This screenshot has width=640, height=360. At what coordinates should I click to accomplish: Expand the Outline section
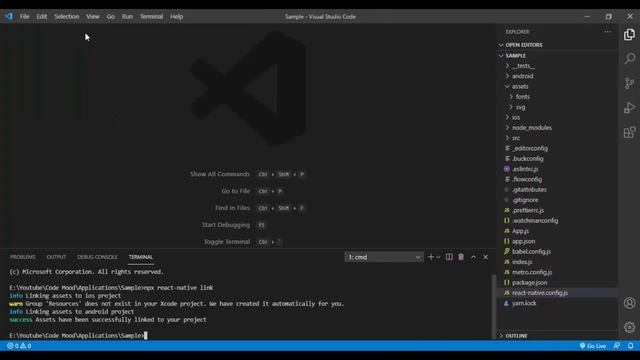coord(558,336)
